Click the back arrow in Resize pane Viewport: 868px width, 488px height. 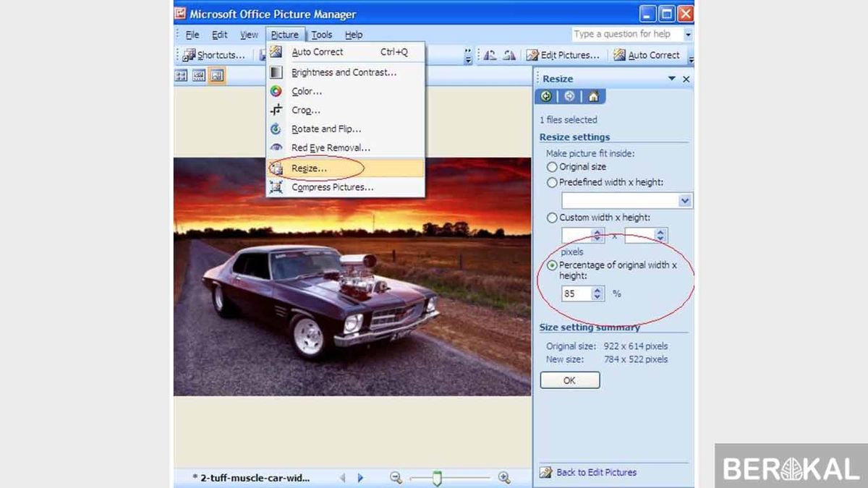pos(546,96)
